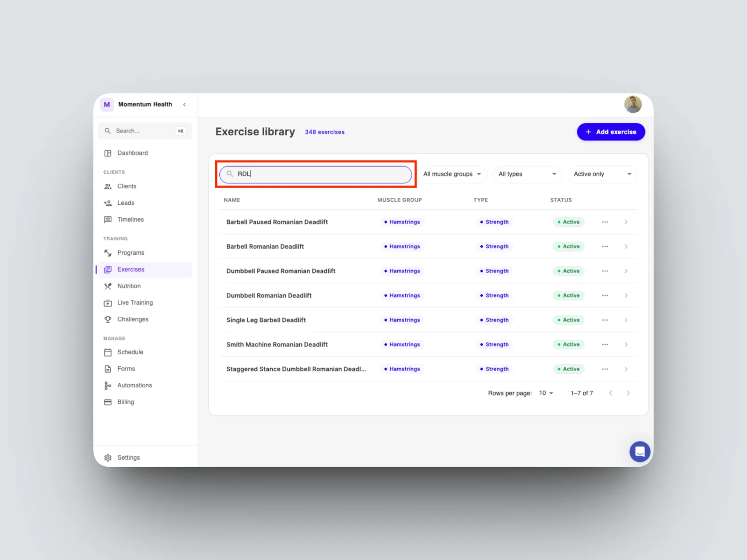Open Barbell Romanian Deadlift details via row chevron
Image resolution: width=747 pixels, height=560 pixels.
pos(626,246)
